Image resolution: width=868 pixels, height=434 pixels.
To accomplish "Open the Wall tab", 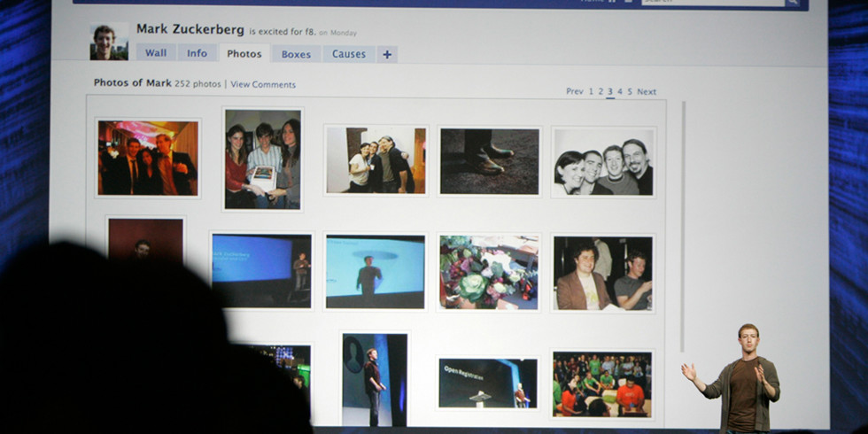I will 156,53.
